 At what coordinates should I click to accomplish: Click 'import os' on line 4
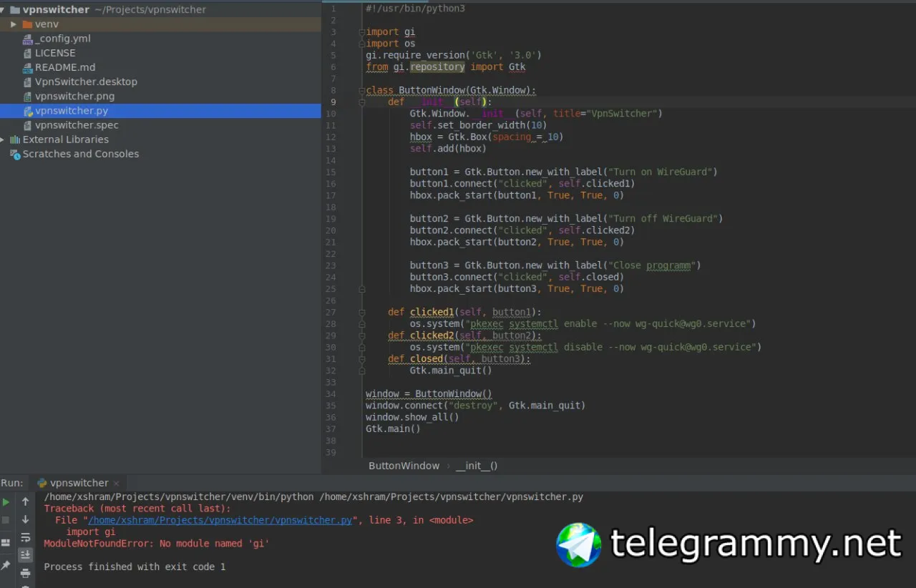391,44
